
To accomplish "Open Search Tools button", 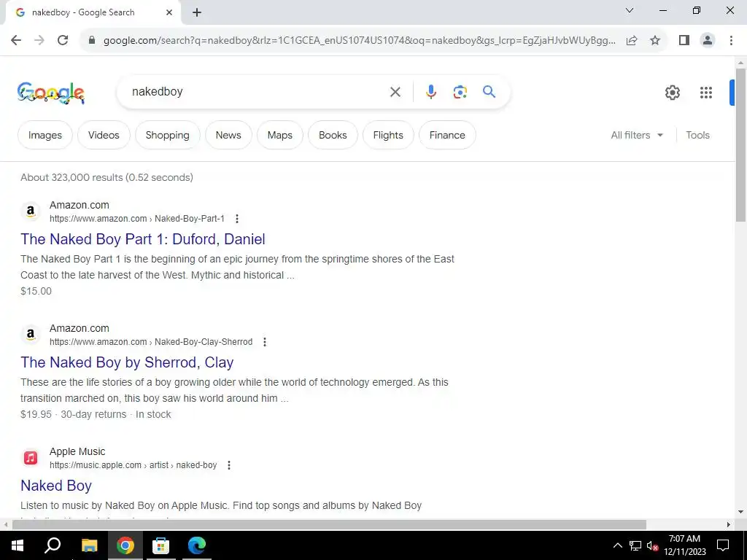I will click(x=697, y=135).
